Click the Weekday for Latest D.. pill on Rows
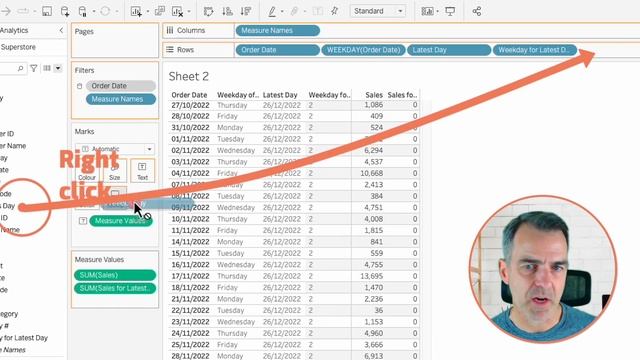Image resolution: width=640 pixels, height=360 pixels. tap(534, 50)
